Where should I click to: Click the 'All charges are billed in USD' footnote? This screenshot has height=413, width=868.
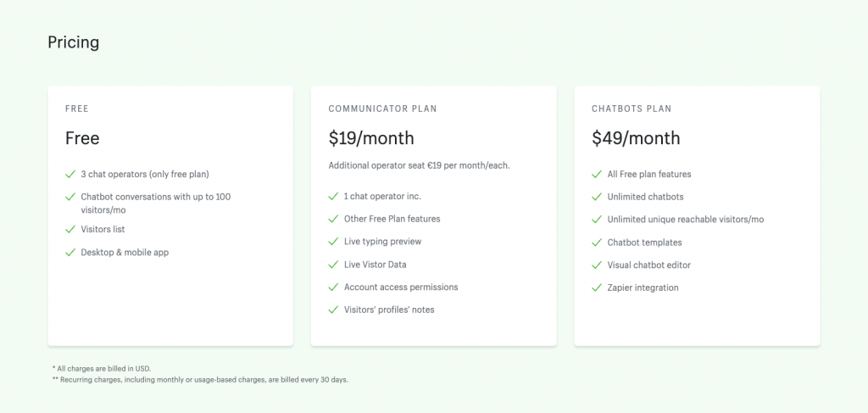tap(102, 369)
